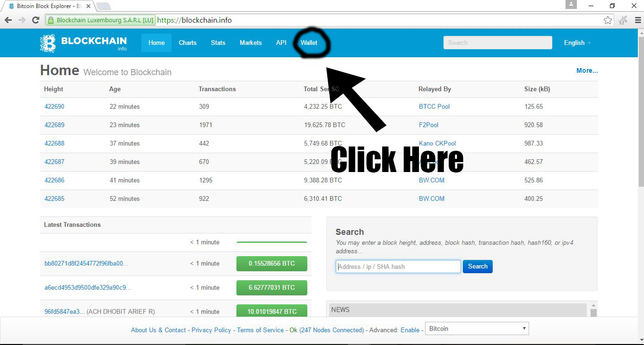644x345 pixels.
Task: Click the Advanced Enable link
Action: click(410, 330)
